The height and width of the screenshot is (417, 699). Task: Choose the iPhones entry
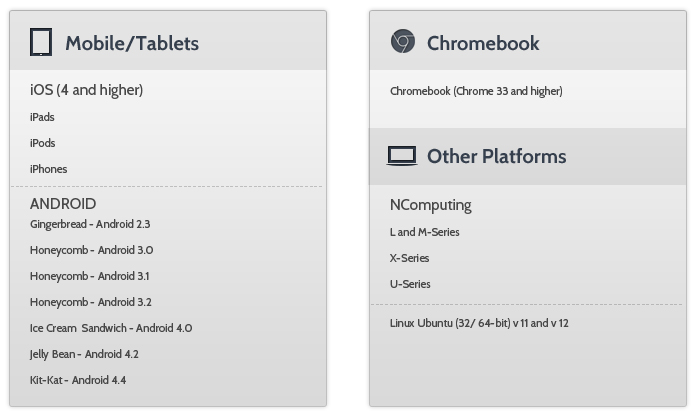(x=48, y=169)
